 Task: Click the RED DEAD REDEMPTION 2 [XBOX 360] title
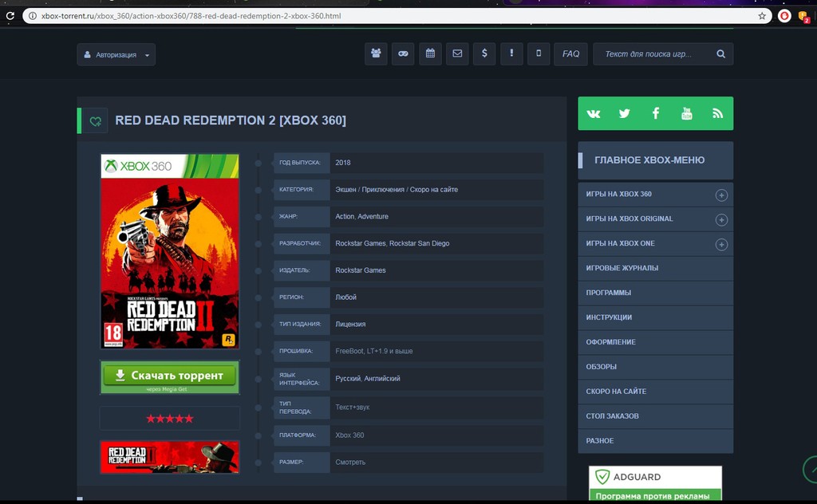coord(231,120)
